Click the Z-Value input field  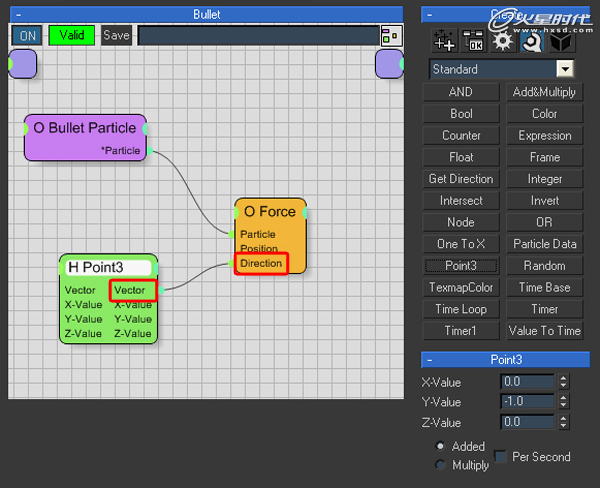pyautogui.click(x=527, y=422)
